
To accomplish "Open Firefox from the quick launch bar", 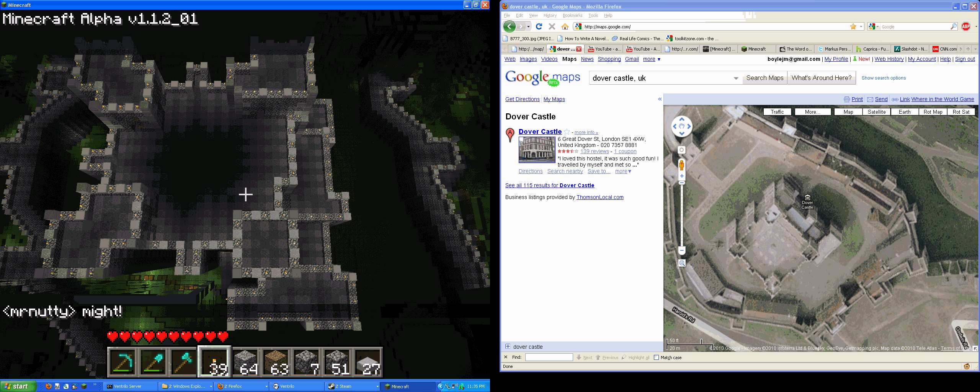I will (x=49, y=386).
